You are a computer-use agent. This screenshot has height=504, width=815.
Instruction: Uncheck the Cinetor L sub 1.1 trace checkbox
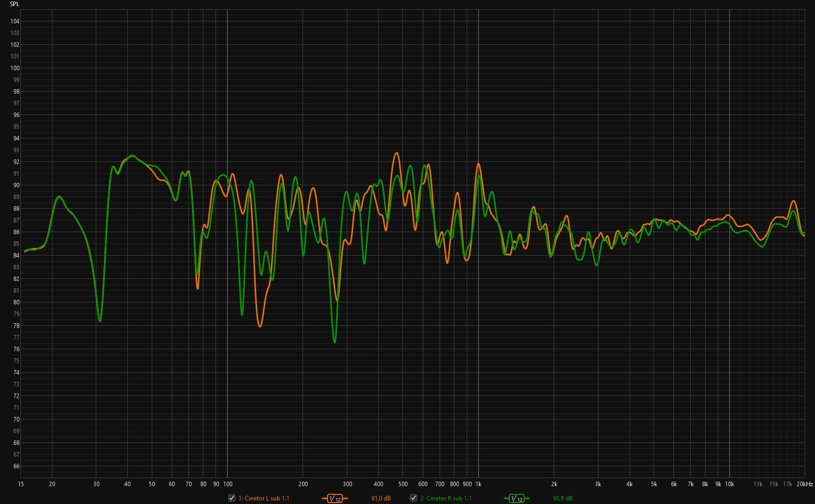232,498
